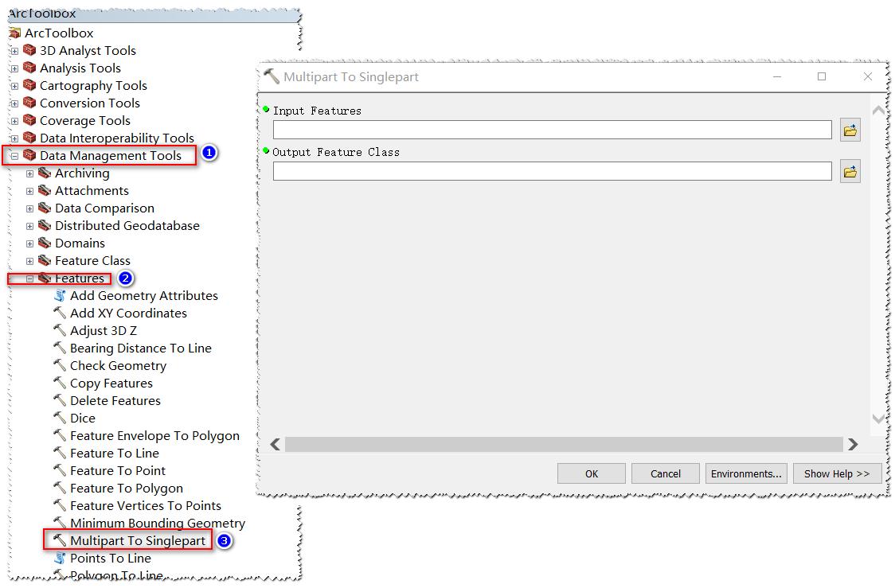Expand the 3D Analyst Tools node
The image size is (895, 588).
tap(15, 52)
